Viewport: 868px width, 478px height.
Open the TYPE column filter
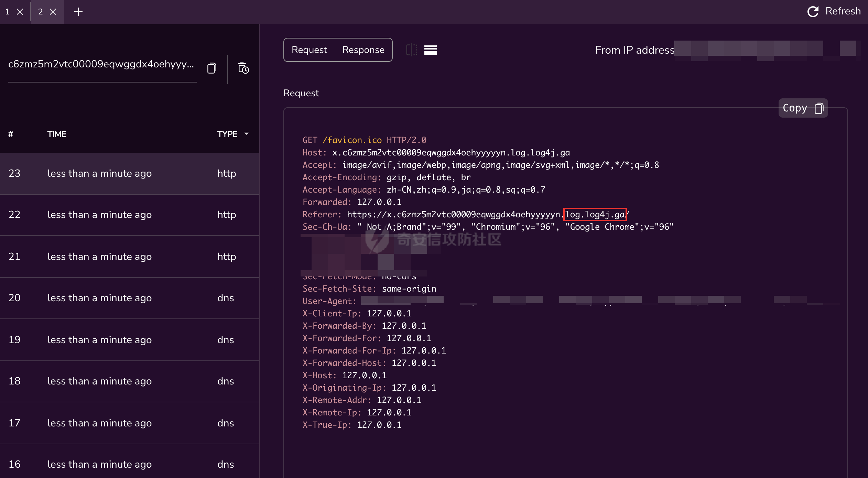click(x=247, y=133)
